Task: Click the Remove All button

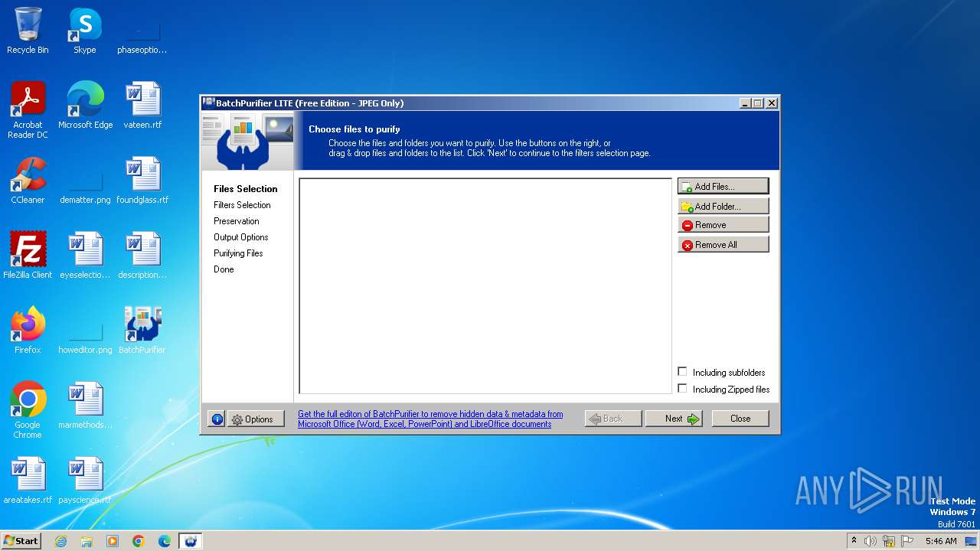Action: [x=723, y=245]
